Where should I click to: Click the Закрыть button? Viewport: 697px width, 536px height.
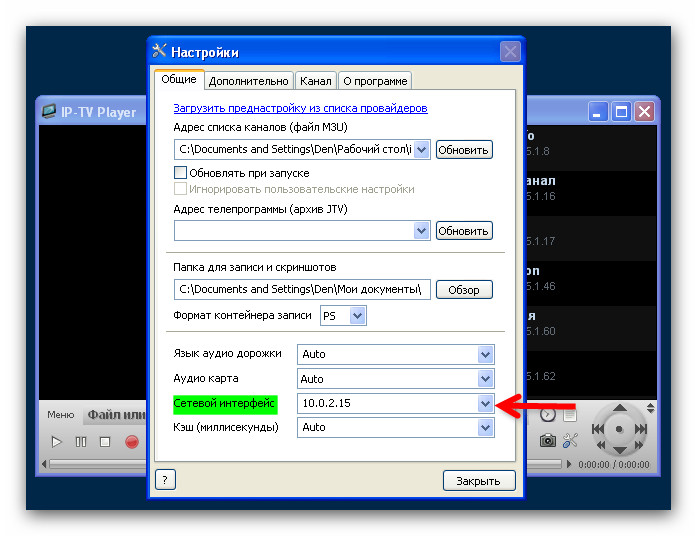479,480
